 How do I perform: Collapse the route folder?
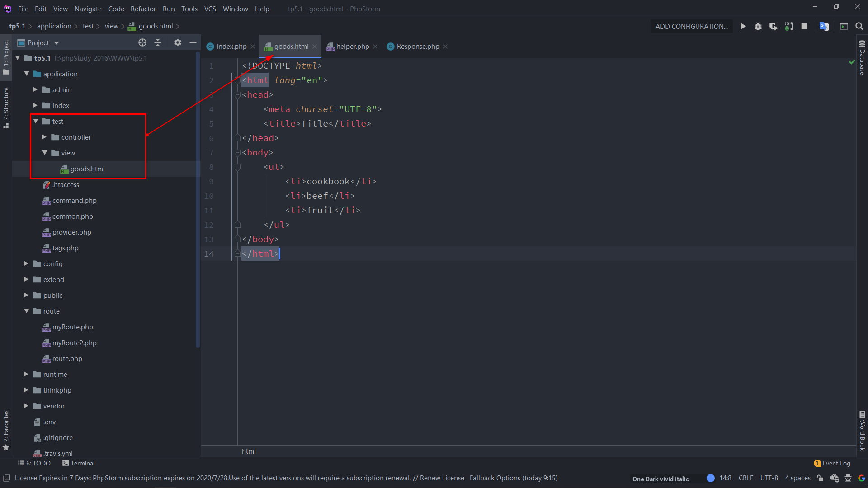pyautogui.click(x=27, y=311)
